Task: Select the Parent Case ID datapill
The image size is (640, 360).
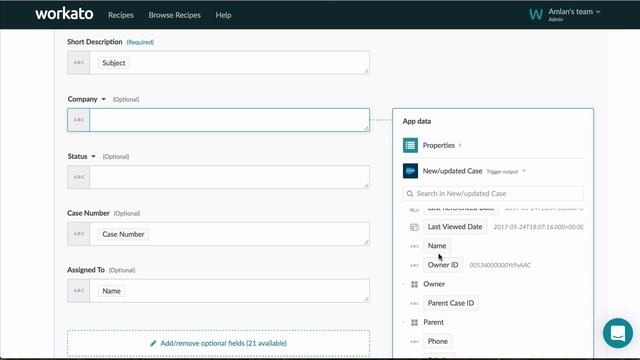Action: pyautogui.click(x=451, y=303)
